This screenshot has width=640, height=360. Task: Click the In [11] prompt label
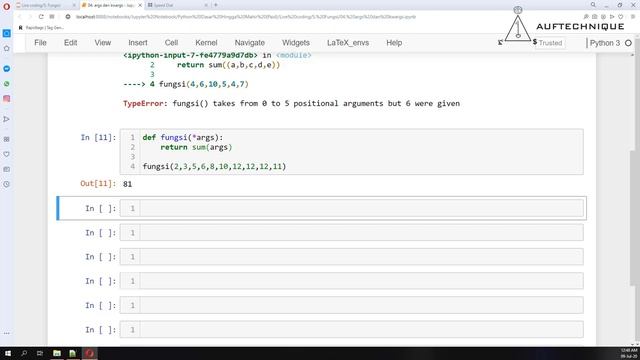[98, 138]
